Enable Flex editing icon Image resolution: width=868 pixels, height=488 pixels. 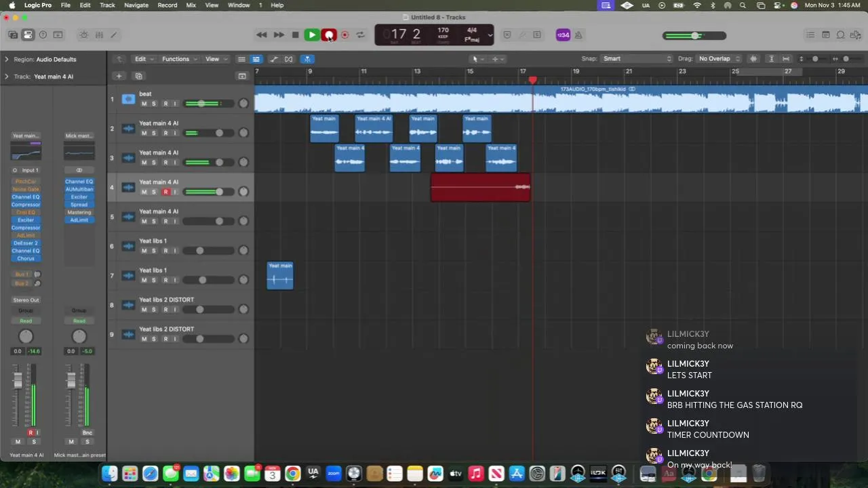pos(289,59)
